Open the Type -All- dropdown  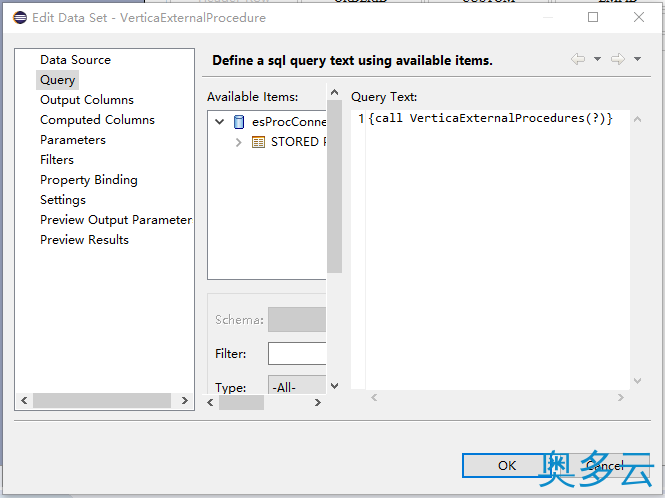click(x=297, y=387)
